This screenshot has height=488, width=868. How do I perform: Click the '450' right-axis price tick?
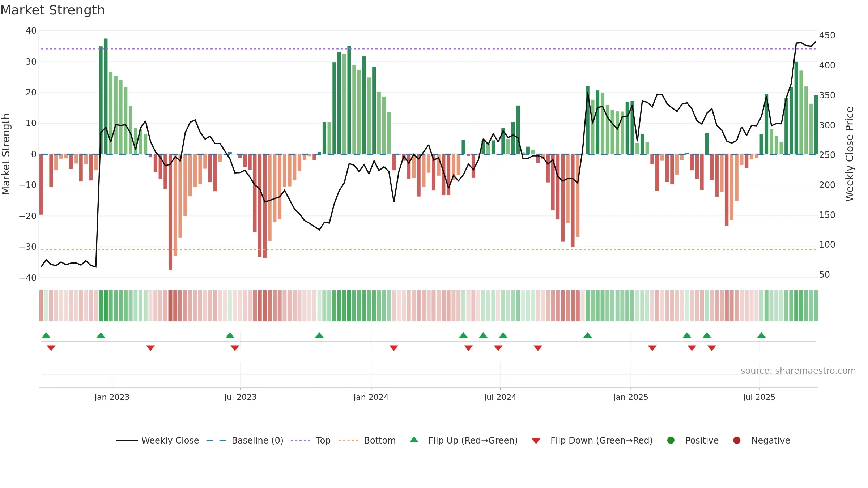point(827,35)
